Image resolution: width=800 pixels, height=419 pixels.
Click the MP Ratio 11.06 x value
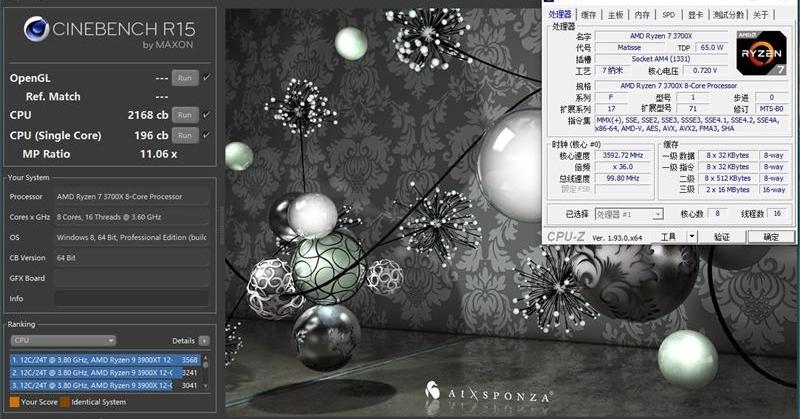pyautogui.click(x=159, y=154)
